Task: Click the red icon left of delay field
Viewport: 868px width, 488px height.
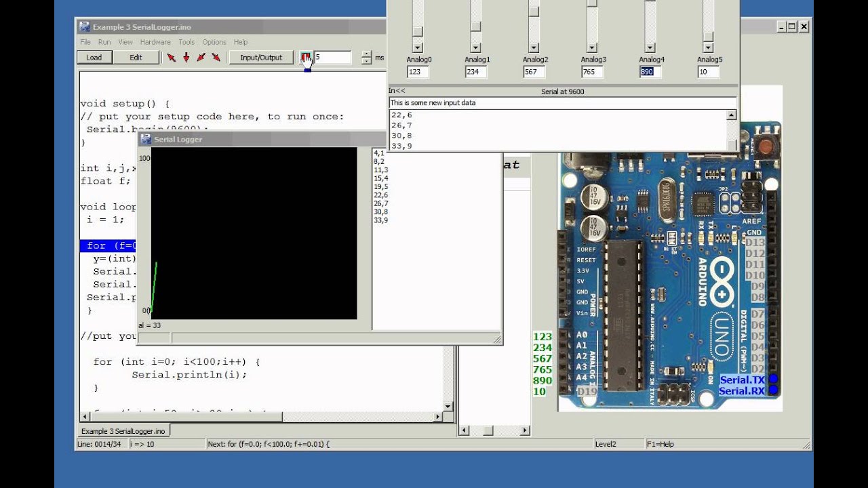Action: tap(306, 58)
